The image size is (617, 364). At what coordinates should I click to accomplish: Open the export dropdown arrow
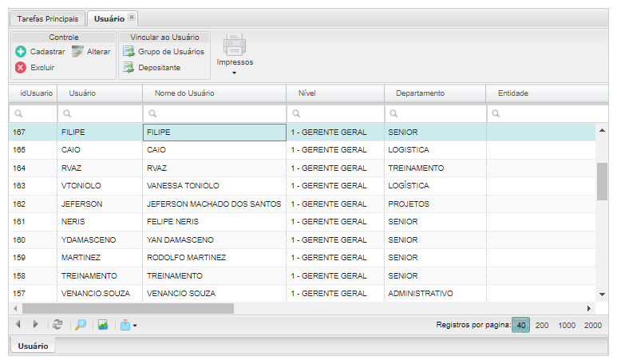(x=135, y=326)
